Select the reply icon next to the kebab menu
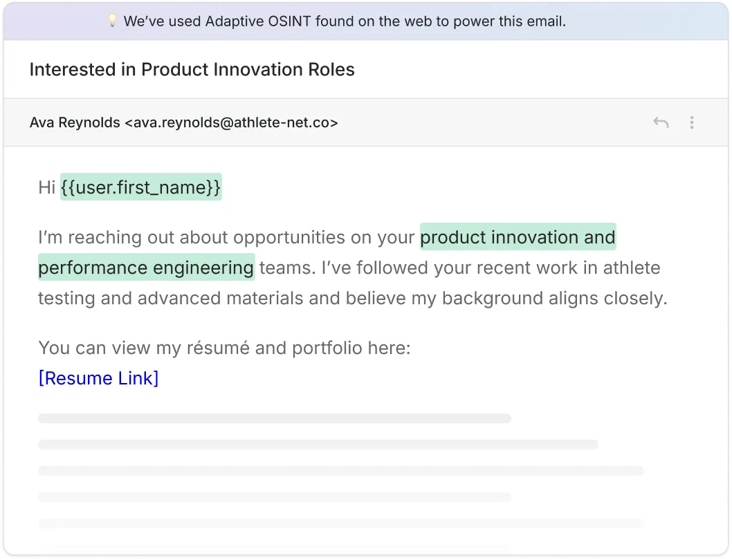This screenshot has width=732, height=560. tap(661, 122)
